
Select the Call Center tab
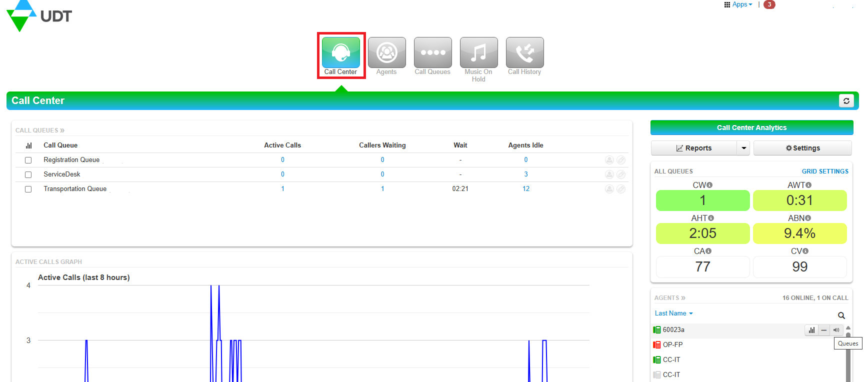(x=341, y=55)
